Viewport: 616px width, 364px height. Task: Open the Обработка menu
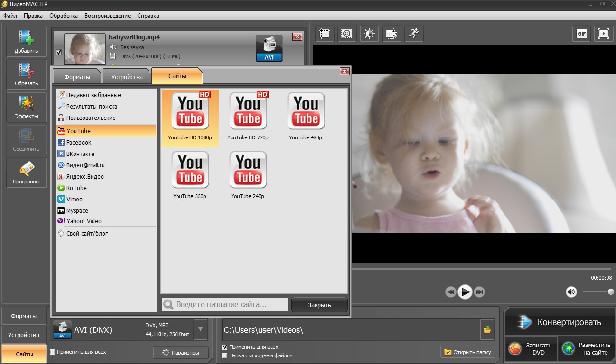tap(64, 16)
